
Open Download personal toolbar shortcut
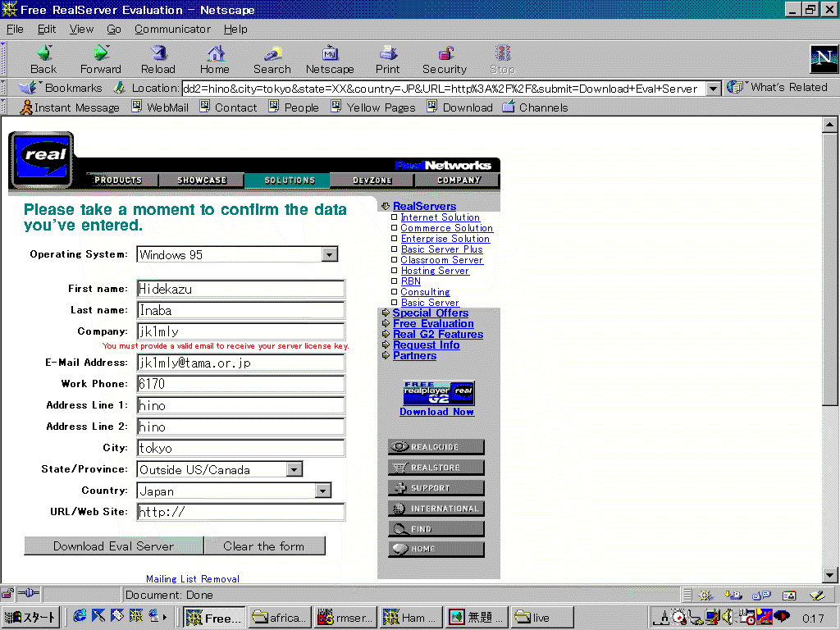459,107
